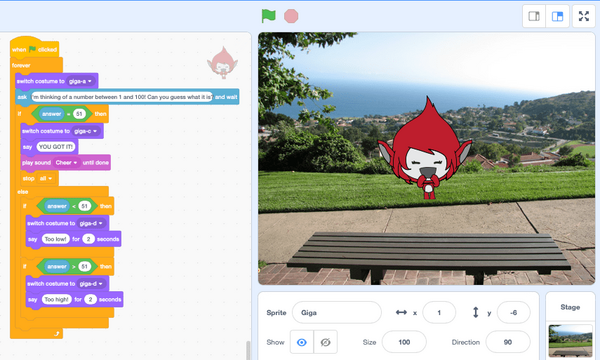
Task: Click the x position field
Action: 439,313
